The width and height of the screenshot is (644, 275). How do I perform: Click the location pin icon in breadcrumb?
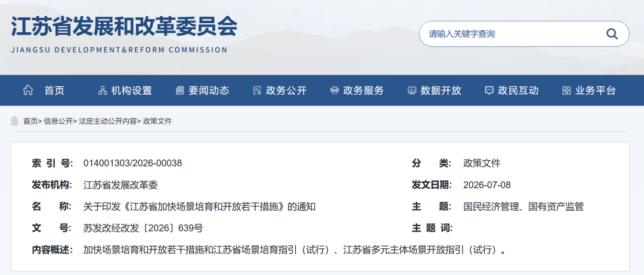[x=15, y=121]
